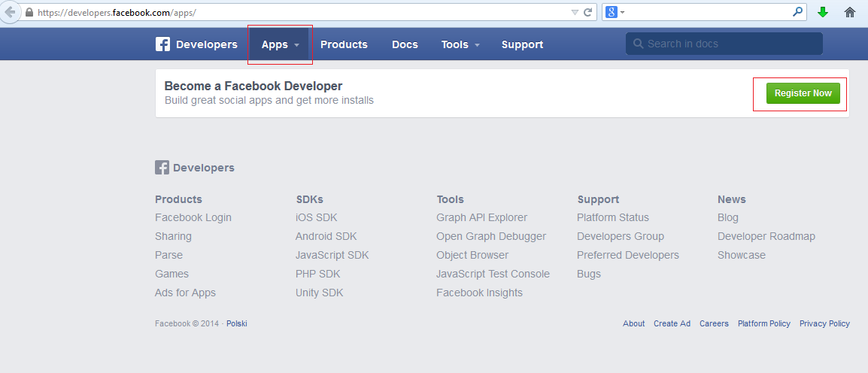Open the PHP SDK link
This screenshot has height=373, width=868.
pyautogui.click(x=317, y=274)
